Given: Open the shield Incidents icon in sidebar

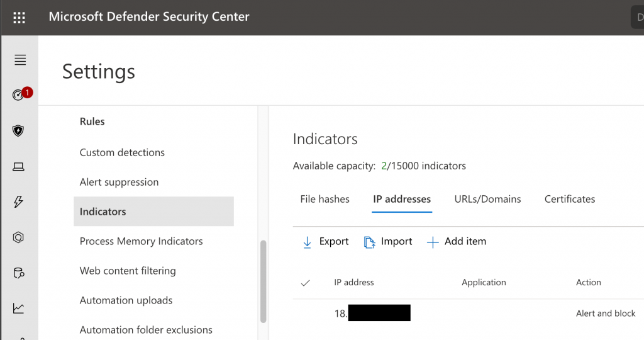Looking at the screenshot, I should tap(18, 131).
